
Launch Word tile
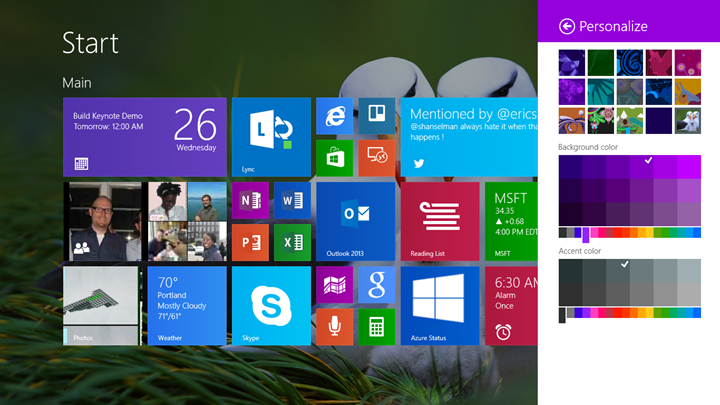[x=292, y=200]
